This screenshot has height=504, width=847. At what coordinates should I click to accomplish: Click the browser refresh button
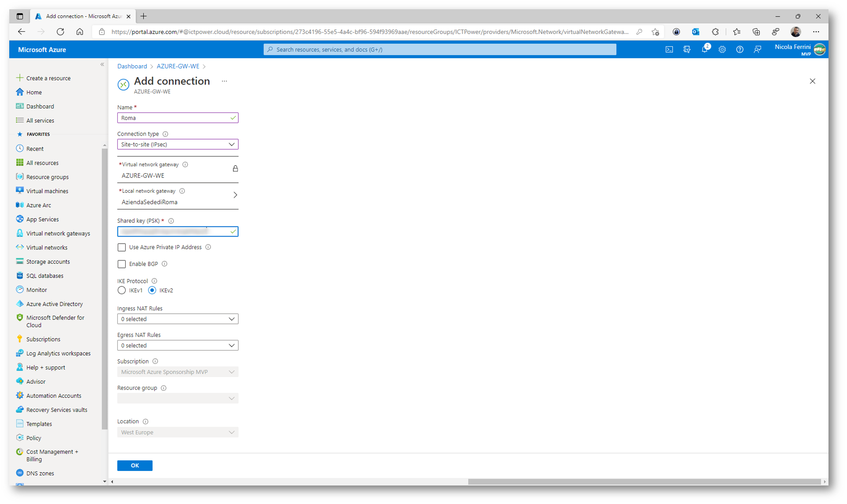(x=60, y=32)
